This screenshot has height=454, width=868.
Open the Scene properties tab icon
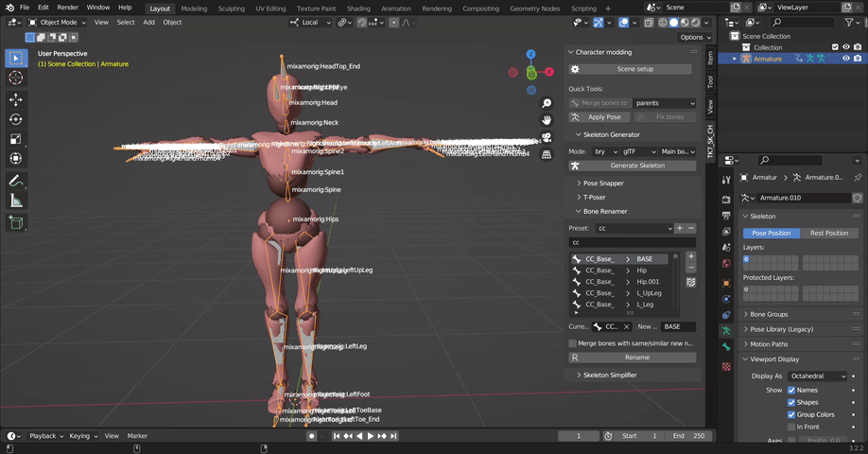(726, 248)
